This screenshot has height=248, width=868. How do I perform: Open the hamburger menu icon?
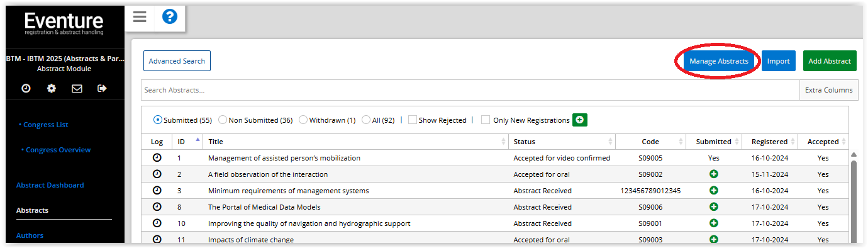(x=140, y=17)
